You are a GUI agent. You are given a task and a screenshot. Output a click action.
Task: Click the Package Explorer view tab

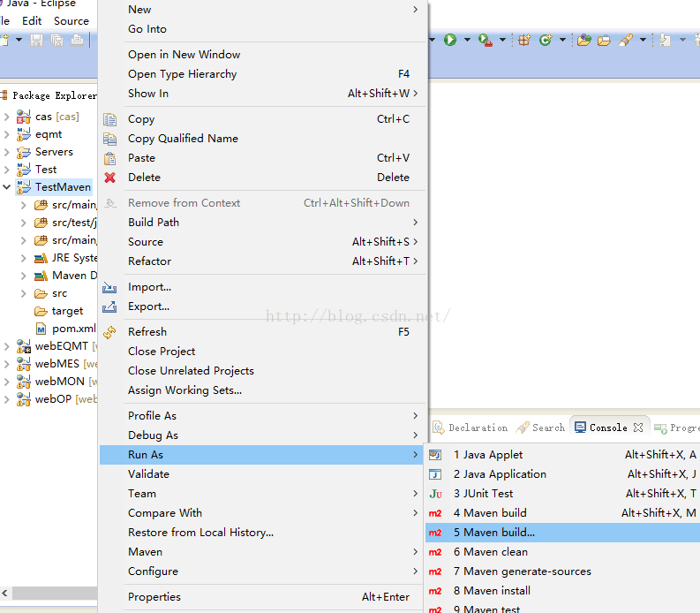(49, 95)
